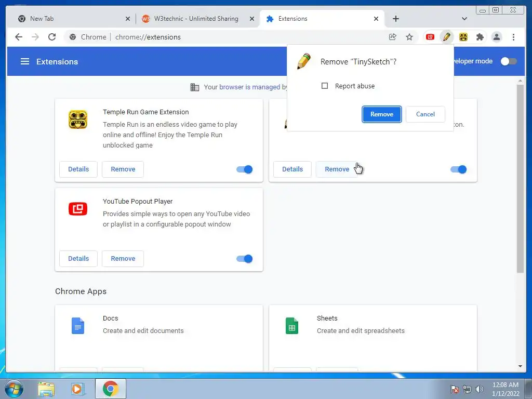Click the TinySketch pencil icon in toolbar
532x399 pixels.
point(446,37)
